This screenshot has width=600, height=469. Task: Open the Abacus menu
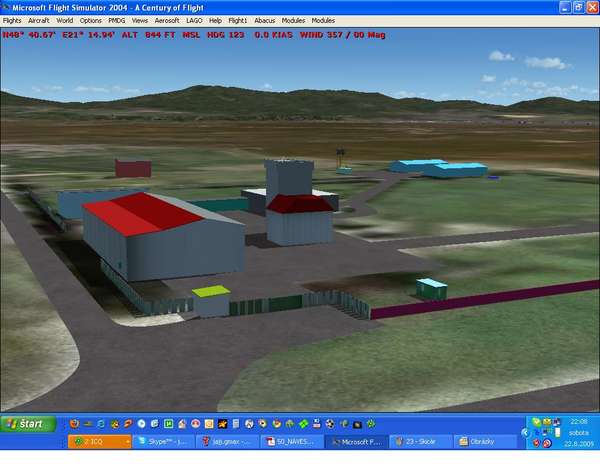coord(264,21)
